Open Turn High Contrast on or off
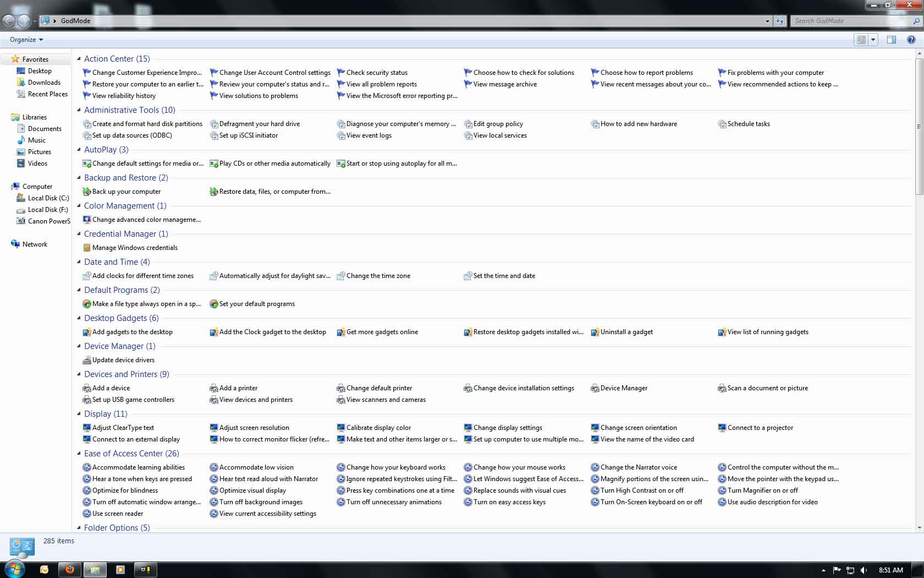 (642, 490)
